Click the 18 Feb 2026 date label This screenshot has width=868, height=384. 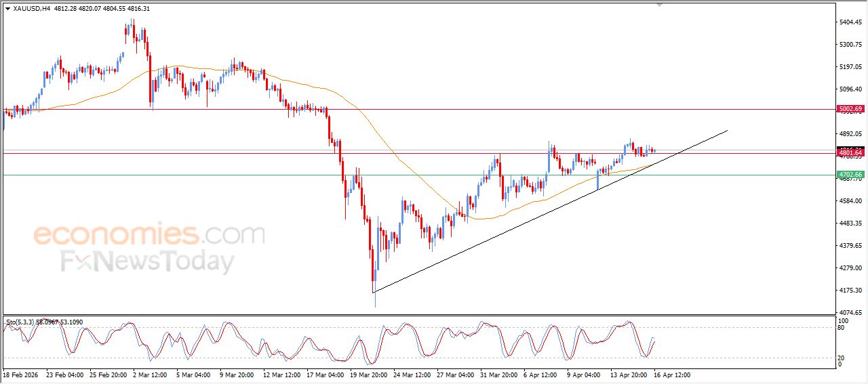click(20, 375)
